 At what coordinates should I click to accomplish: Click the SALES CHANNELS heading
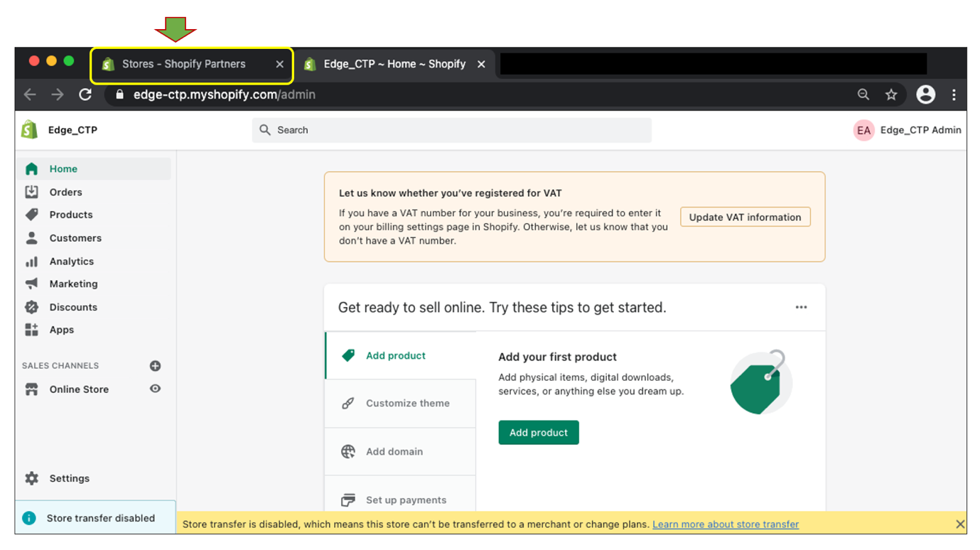(60, 366)
